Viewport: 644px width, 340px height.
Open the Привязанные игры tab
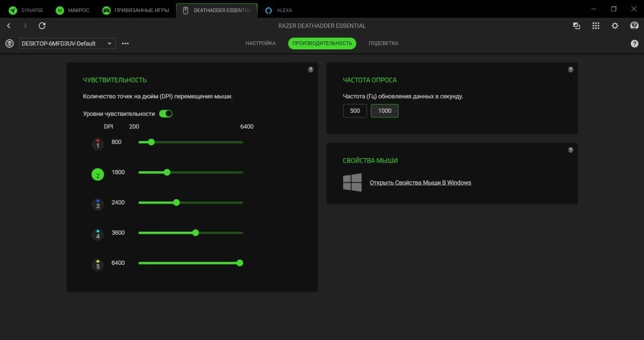tap(136, 10)
